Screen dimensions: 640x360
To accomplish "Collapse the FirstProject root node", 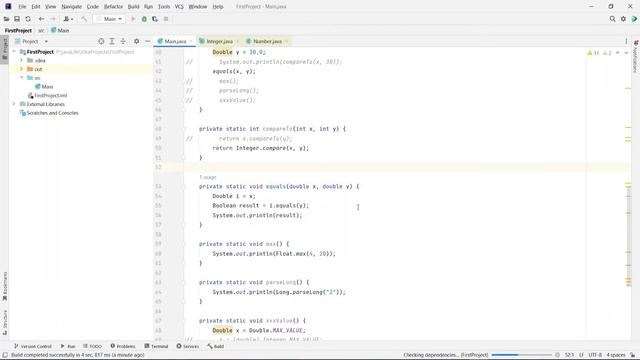I will click(14, 52).
